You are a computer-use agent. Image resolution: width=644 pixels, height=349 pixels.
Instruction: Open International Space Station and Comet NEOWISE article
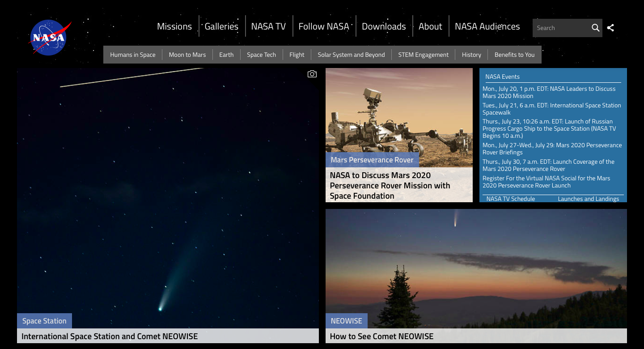(x=110, y=336)
